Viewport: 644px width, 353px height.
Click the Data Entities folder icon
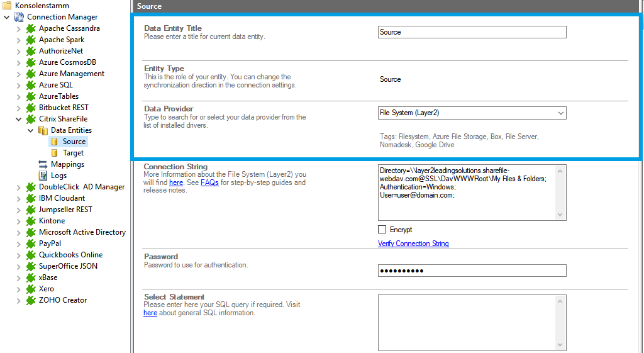43,130
